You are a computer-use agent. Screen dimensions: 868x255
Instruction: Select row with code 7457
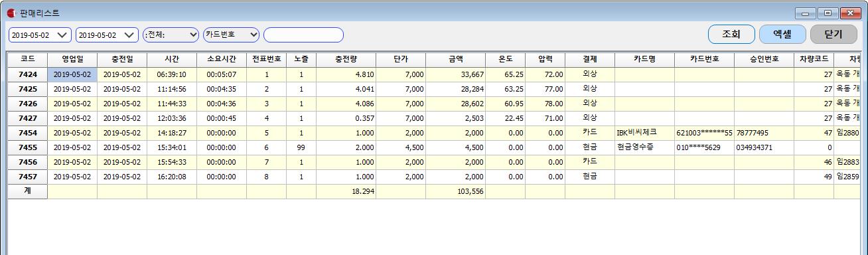pyautogui.click(x=28, y=177)
